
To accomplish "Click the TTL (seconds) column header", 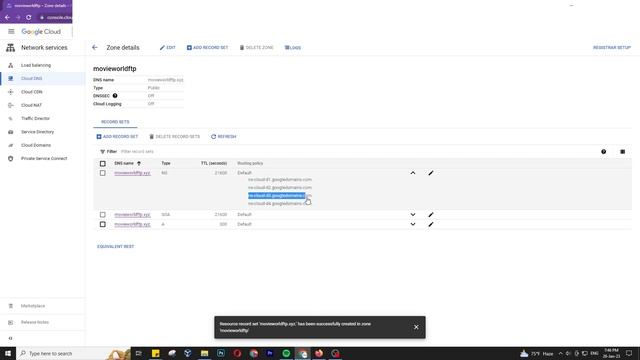I will tap(214, 163).
